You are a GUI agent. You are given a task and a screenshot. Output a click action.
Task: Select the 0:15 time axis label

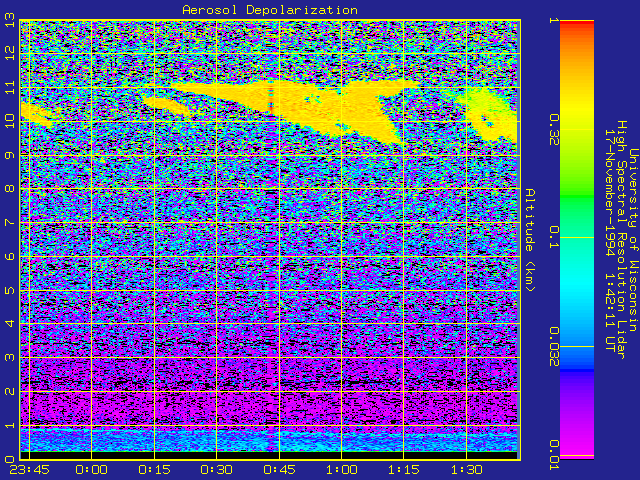coord(154,470)
